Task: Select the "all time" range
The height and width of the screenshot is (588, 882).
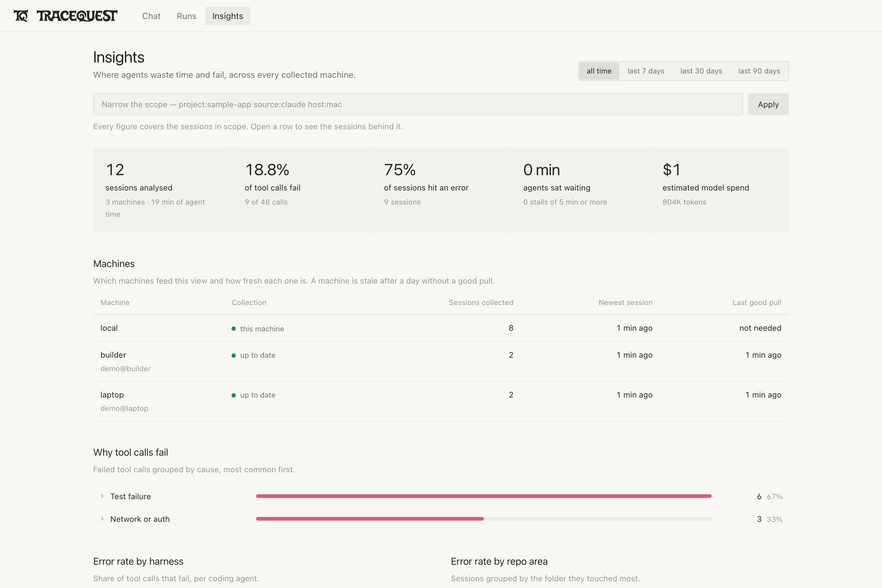Action: coord(599,71)
